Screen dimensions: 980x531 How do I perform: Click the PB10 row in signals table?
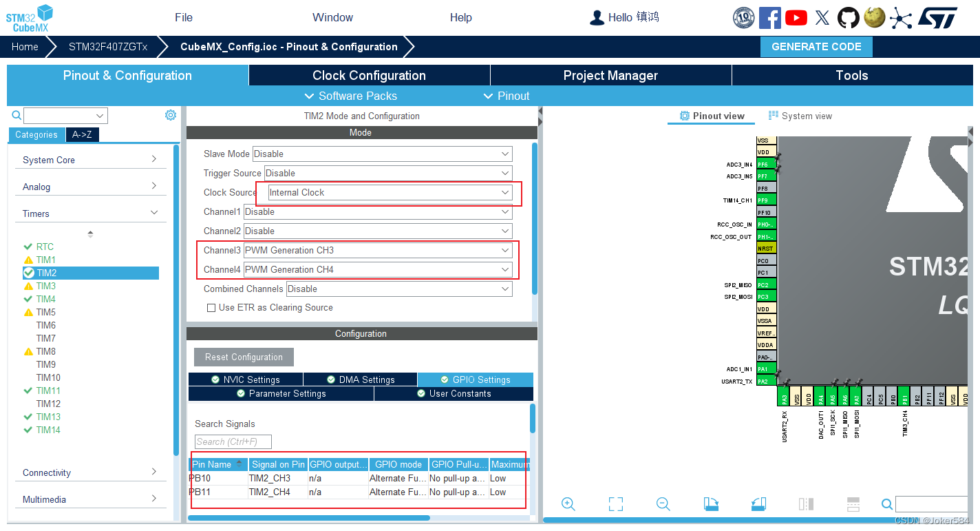coord(359,478)
